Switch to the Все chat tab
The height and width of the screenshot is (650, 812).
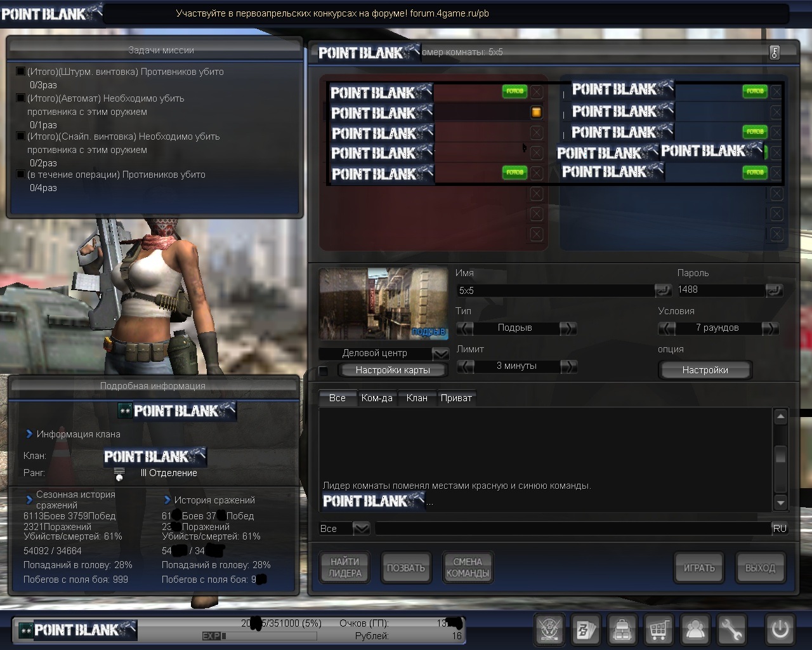(x=337, y=398)
